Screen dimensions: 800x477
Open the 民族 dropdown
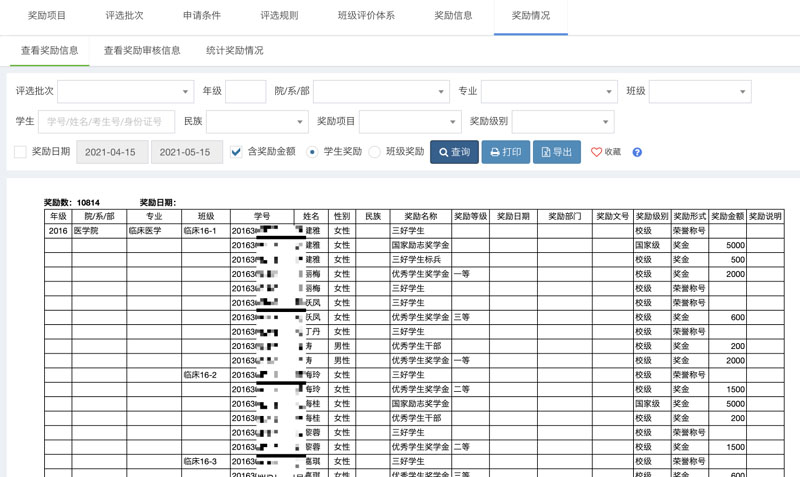tap(257, 121)
